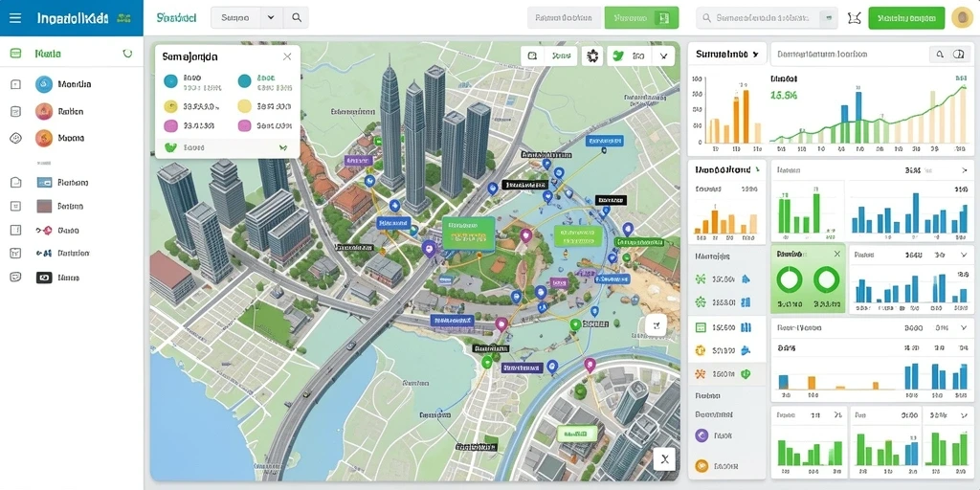The image size is (980, 490).
Task: Close the legend popup over the map
Action: [287, 56]
